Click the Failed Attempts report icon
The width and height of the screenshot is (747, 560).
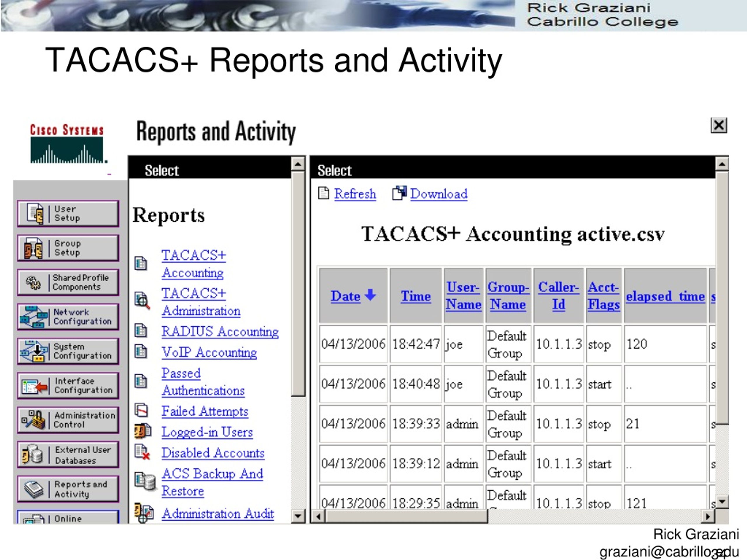[141, 410]
